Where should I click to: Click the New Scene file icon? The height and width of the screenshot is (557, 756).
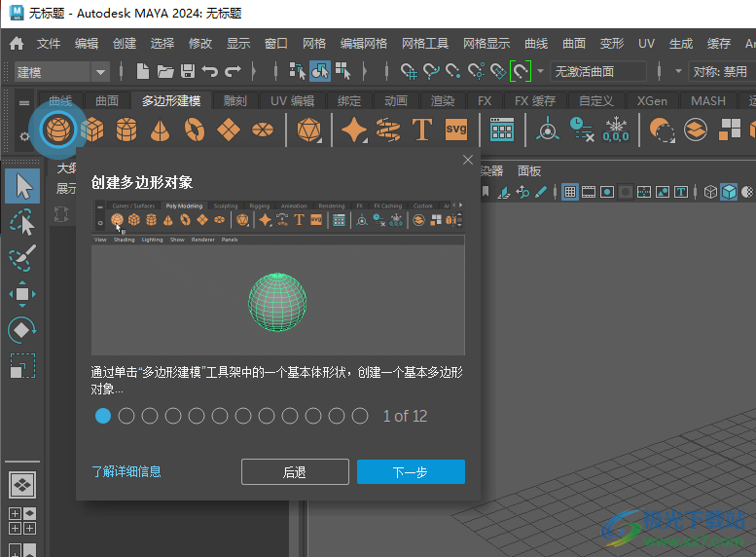143,71
